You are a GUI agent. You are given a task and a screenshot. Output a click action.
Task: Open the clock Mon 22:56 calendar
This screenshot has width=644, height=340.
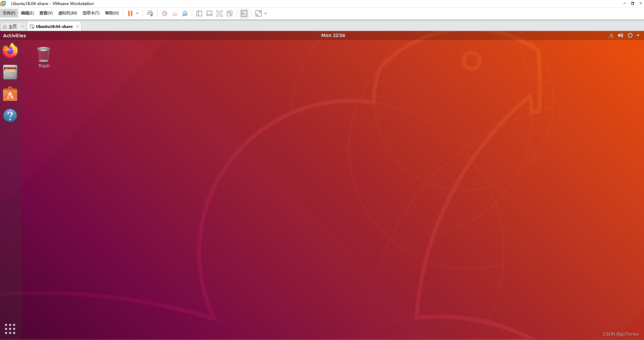[333, 35]
